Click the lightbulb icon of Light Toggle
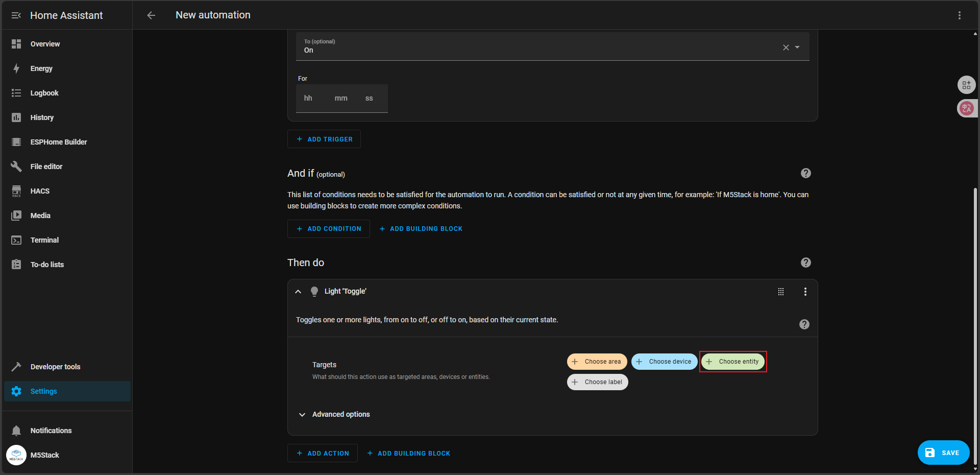Screen dimensions: 980x475 point(314,292)
